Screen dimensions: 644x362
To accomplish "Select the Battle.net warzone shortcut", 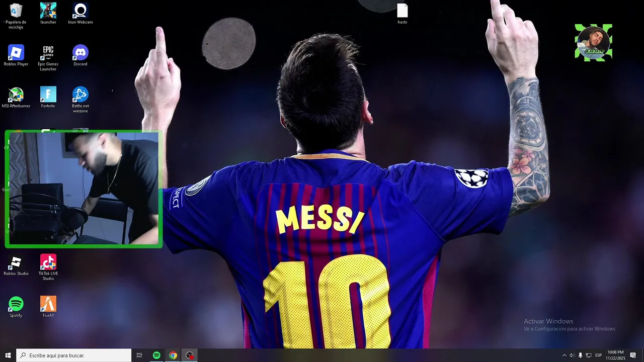I will point(80,100).
